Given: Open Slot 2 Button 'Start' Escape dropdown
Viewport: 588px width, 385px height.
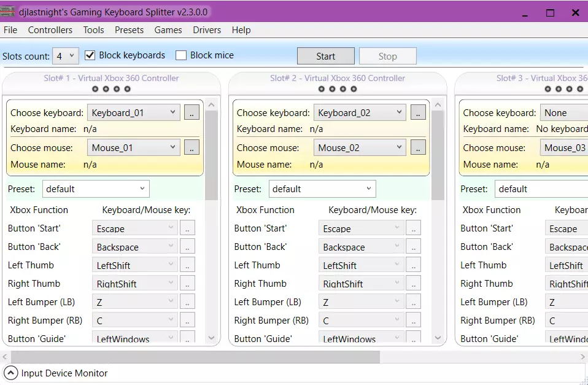Looking at the screenshot, I should point(361,228).
